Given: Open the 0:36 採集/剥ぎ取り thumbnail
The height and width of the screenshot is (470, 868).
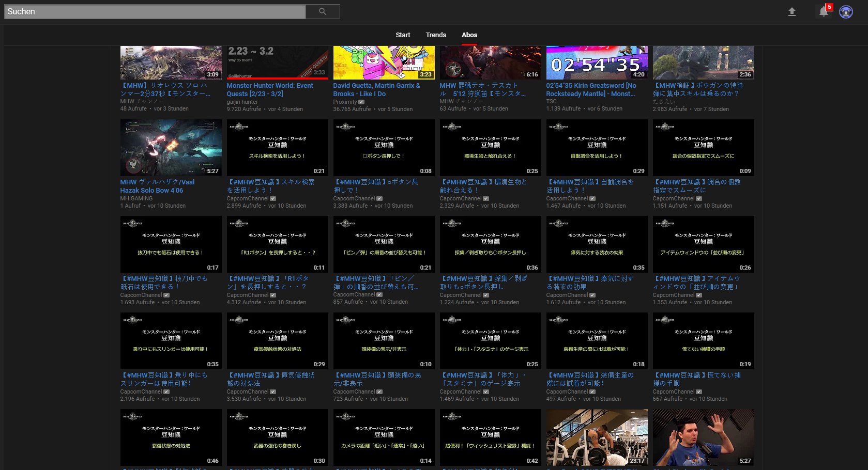Looking at the screenshot, I should [x=490, y=244].
